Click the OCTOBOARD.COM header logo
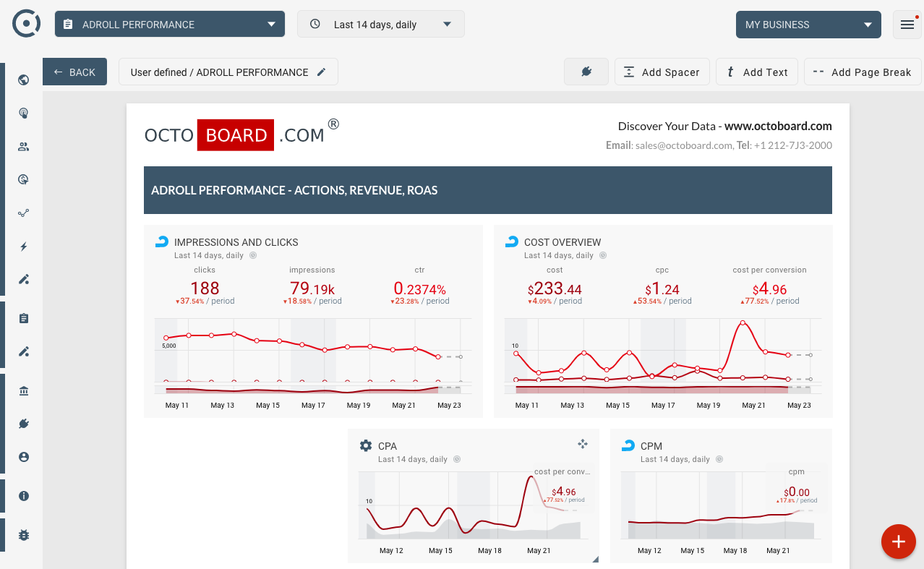The height and width of the screenshot is (569, 924). pyautogui.click(x=241, y=134)
